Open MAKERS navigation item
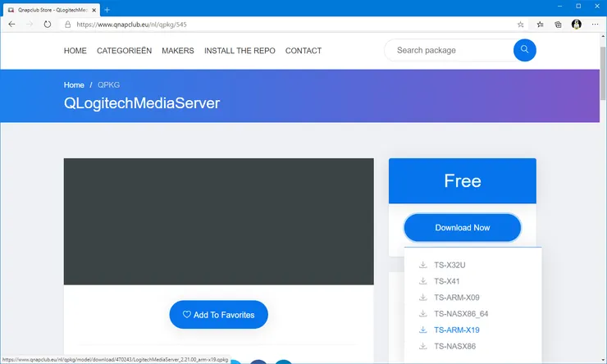 (178, 51)
